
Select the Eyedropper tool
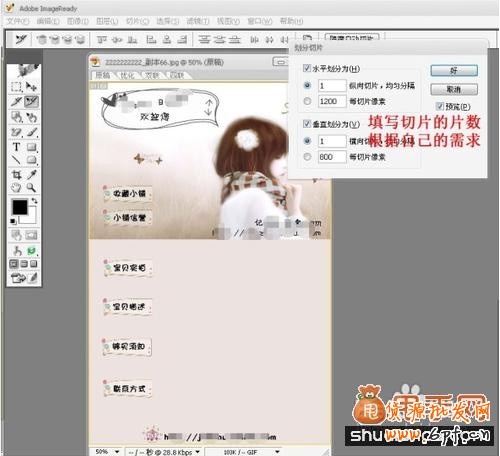coord(32,175)
